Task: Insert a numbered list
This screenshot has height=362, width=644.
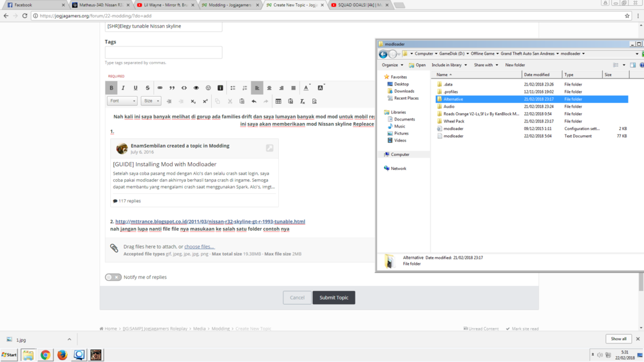Action: click(x=245, y=88)
